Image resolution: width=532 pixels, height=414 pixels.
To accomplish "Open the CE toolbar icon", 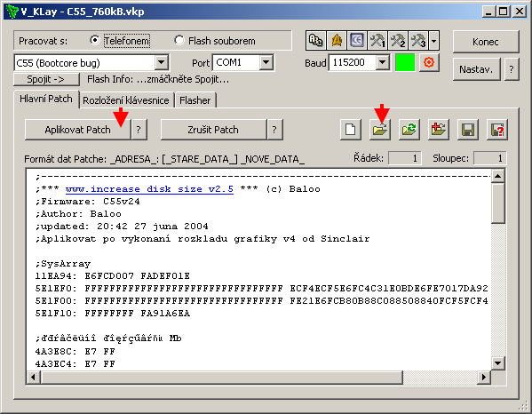I will 357,40.
